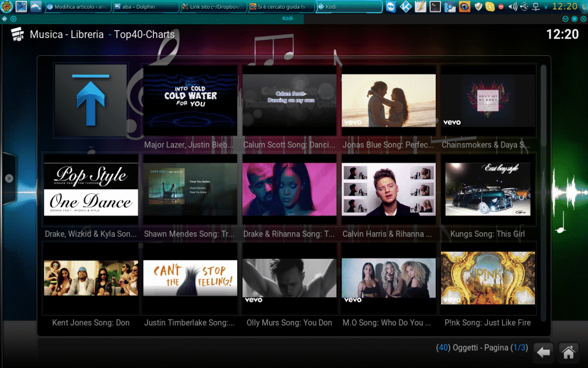The width and height of the screenshot is (588, 368).
Task: Click P!nk Song: Just Like Fire label
Action: (488, 323)
